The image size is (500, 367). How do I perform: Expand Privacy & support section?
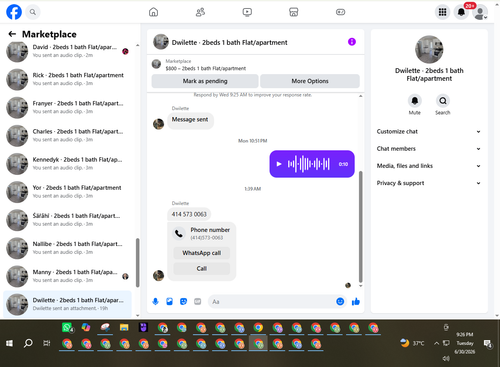coord(429,183)
